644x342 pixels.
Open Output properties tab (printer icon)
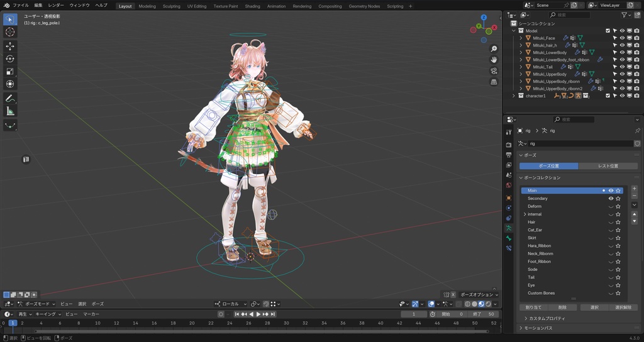[x=509, y=155]
